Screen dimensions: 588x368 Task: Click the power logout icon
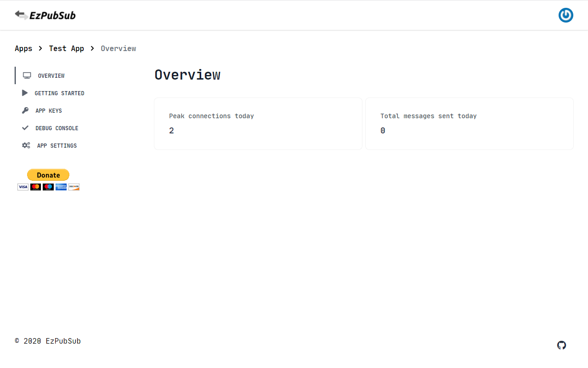click(x=565, y=15)
